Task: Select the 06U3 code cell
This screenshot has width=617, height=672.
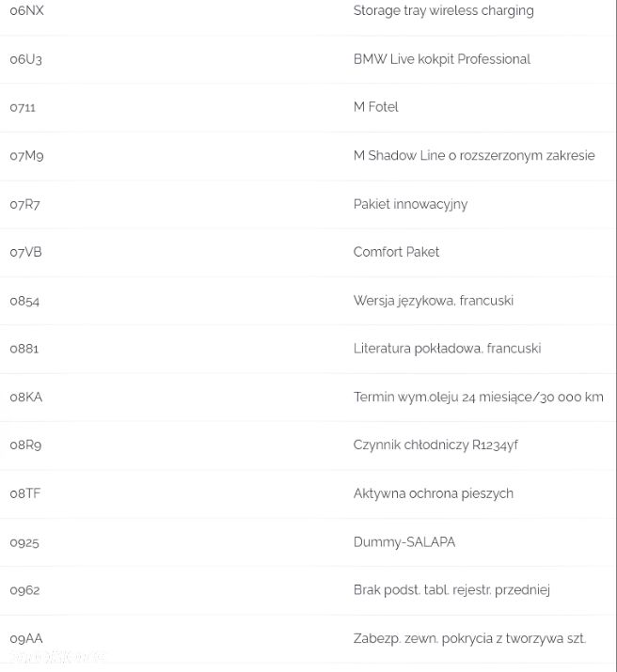Action: [25, 59]
